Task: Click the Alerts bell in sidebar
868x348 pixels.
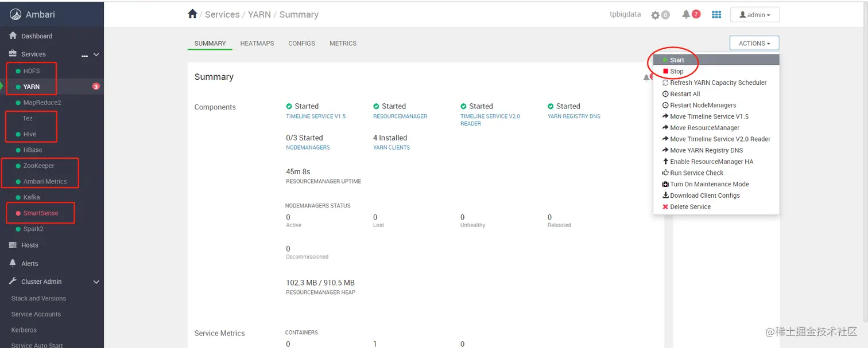Action: click(x=13, y=263)
